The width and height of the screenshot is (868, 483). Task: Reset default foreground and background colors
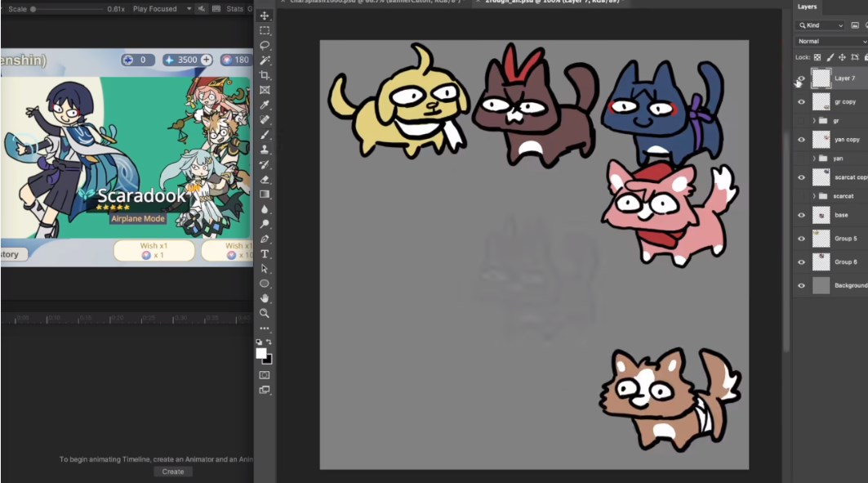pos(259,342)
